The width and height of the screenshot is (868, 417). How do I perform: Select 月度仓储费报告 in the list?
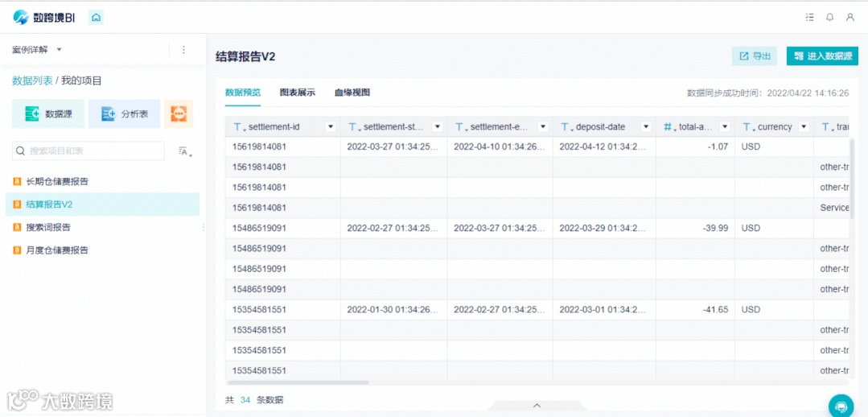[x=102, y=250]
